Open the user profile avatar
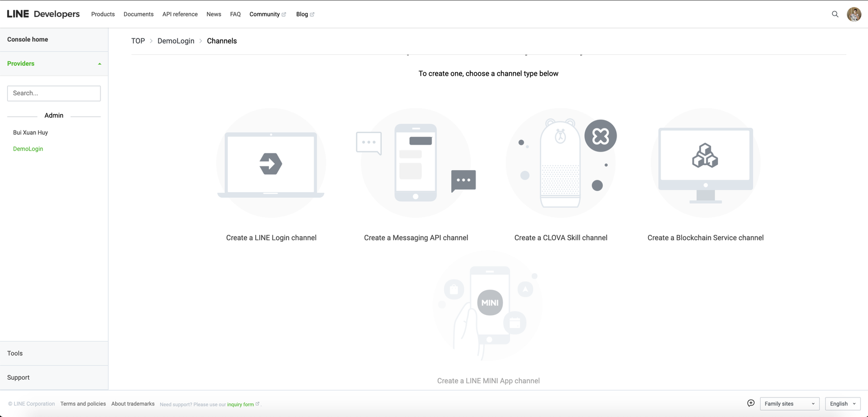This screenshot has height=417, width=868. click(854, 14)
